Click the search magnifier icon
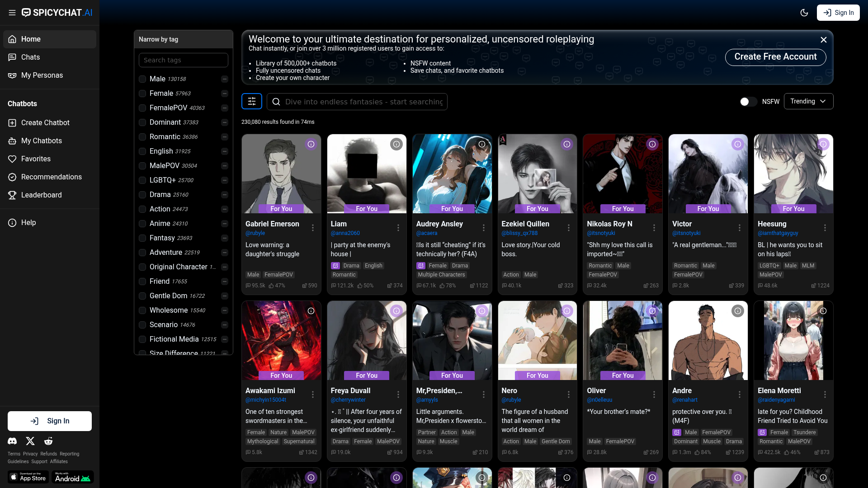The height and width of the screenshot is (488, 868). (x=276, y=102)
